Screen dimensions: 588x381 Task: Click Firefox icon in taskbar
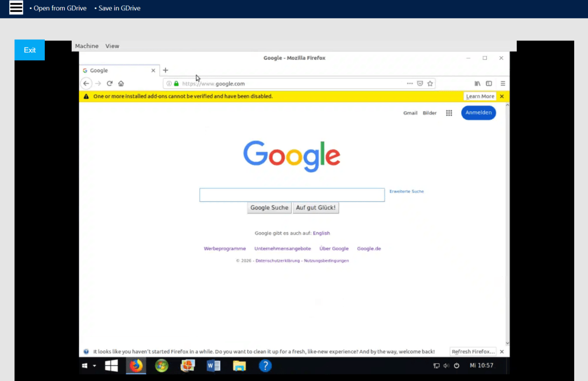136,366
